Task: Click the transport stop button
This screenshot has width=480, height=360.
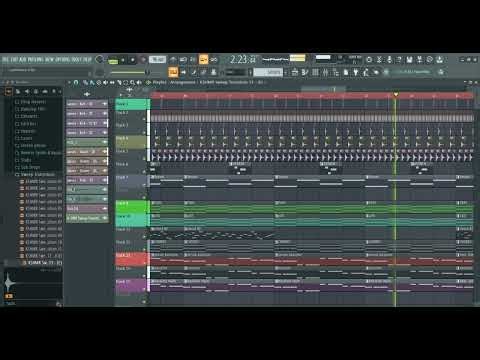Action: [132, 60]
